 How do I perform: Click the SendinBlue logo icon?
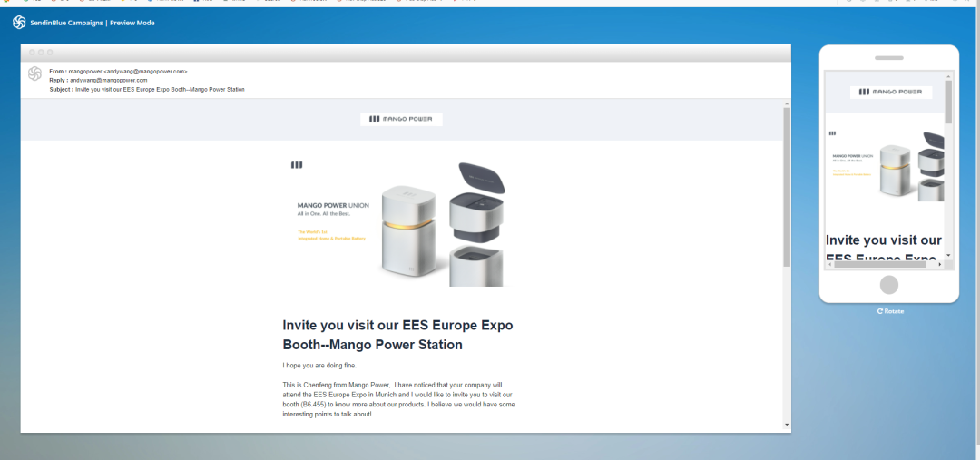coord(19,23)
